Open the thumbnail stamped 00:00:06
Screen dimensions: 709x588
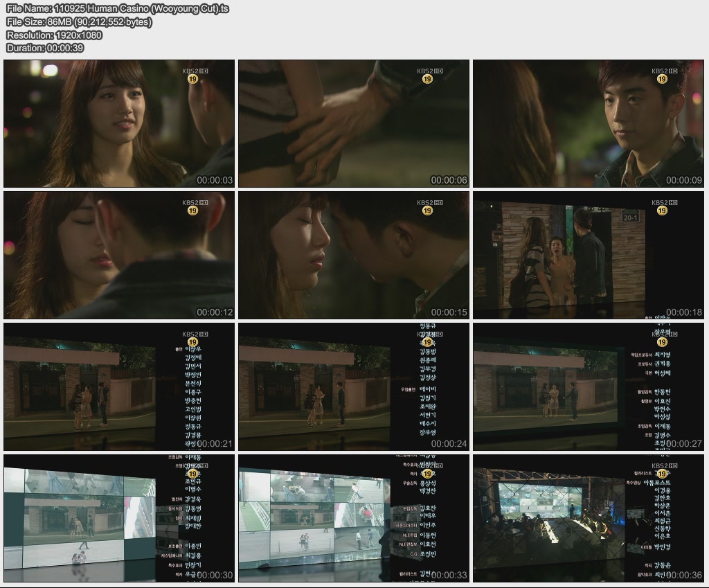click(x=354, y=123)
